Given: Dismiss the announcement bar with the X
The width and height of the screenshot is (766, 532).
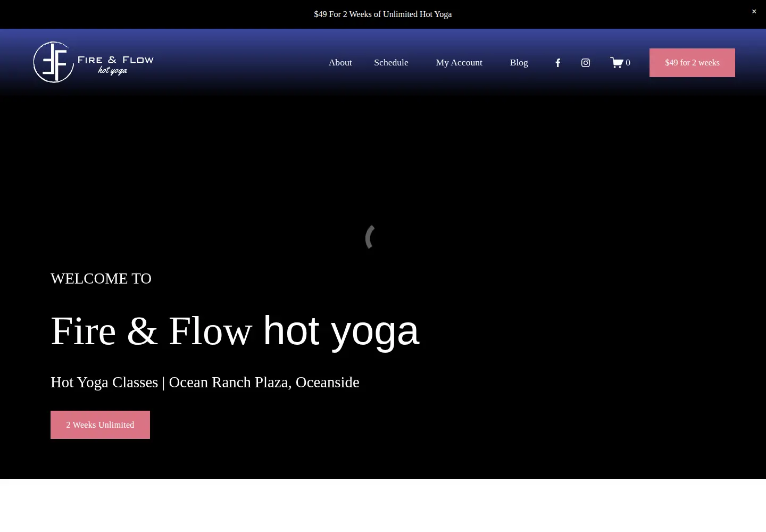Looking at the screenshot, I should [x=754, y=12].
